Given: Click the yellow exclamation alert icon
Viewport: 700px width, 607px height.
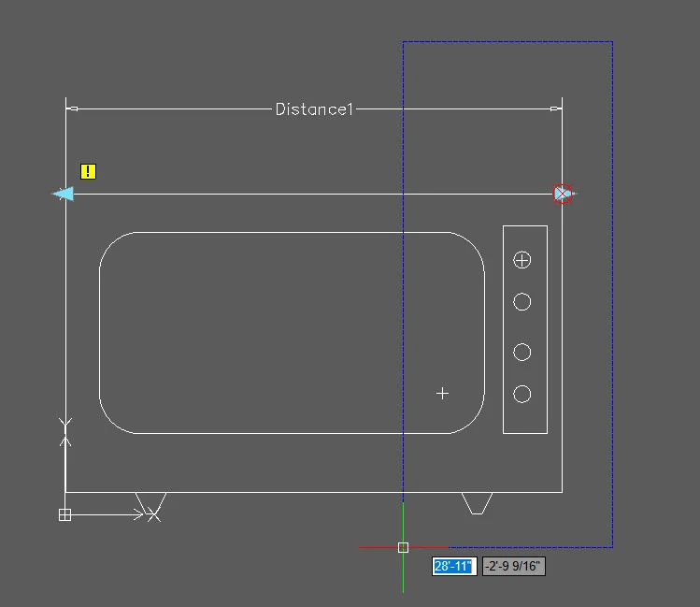Looking at the screenshot, I should point(88,171).
